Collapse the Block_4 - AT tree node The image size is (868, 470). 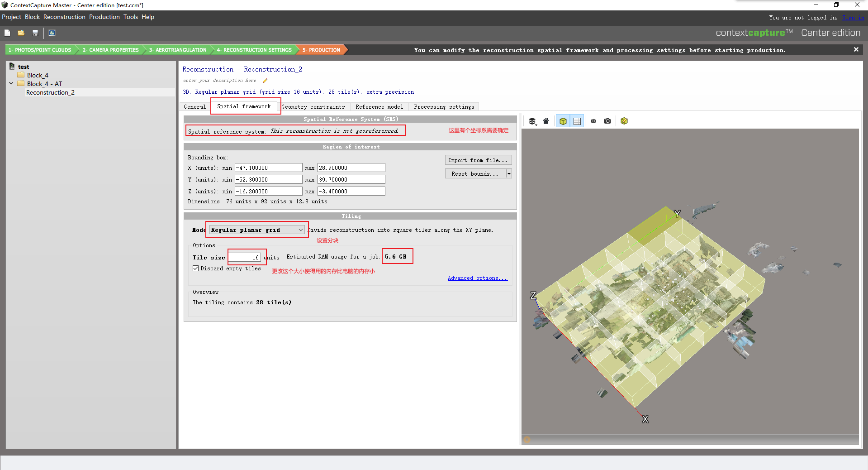[x=11, y=84]
